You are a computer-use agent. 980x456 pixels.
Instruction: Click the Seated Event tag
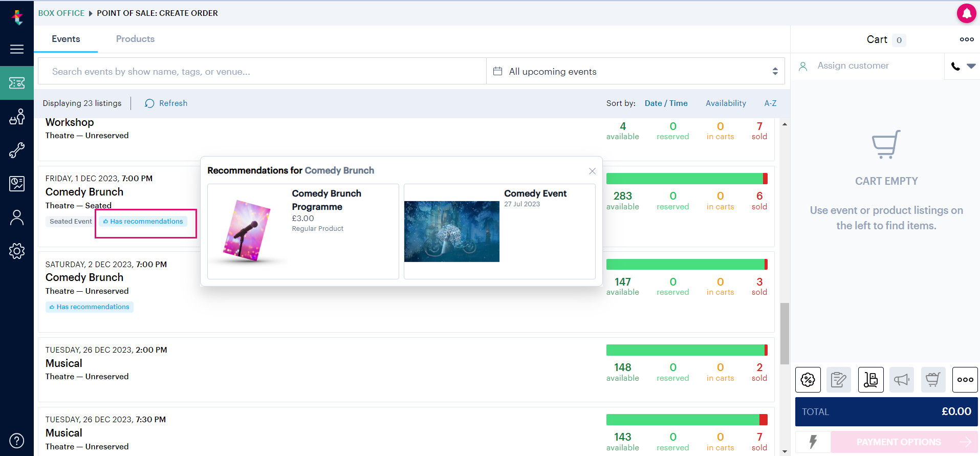[71, 222]
